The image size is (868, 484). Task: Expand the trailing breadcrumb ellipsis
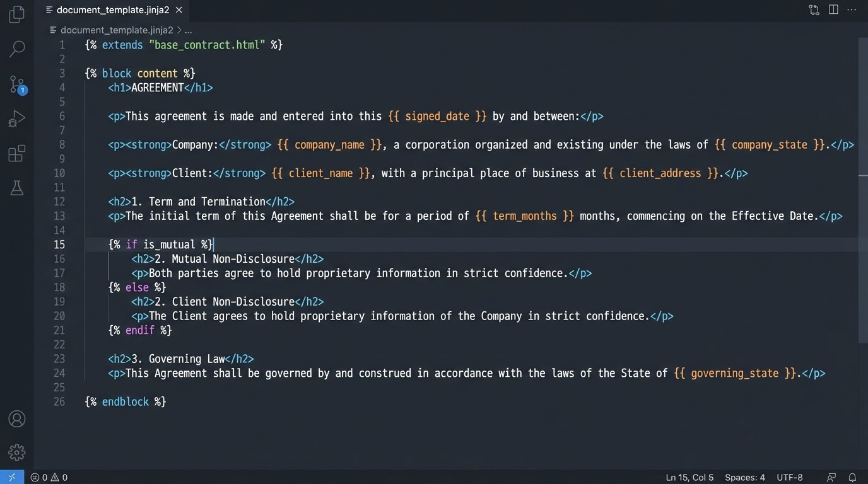(x=187, y=30)
